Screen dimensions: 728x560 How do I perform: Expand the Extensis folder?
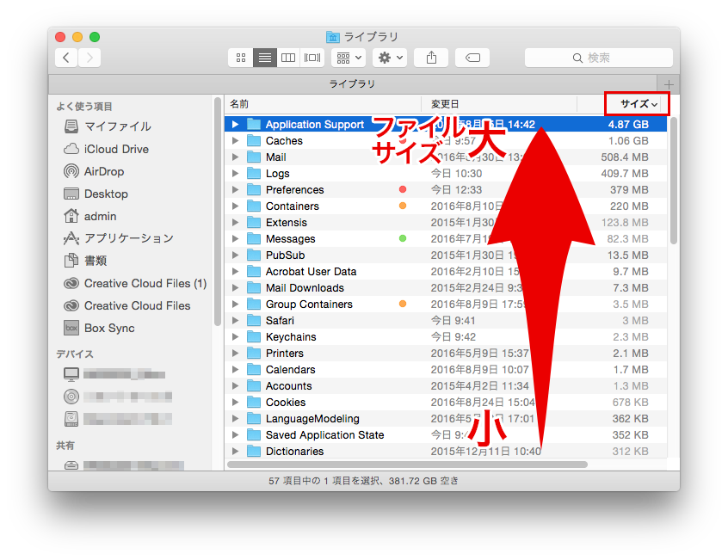click(236, 222)
